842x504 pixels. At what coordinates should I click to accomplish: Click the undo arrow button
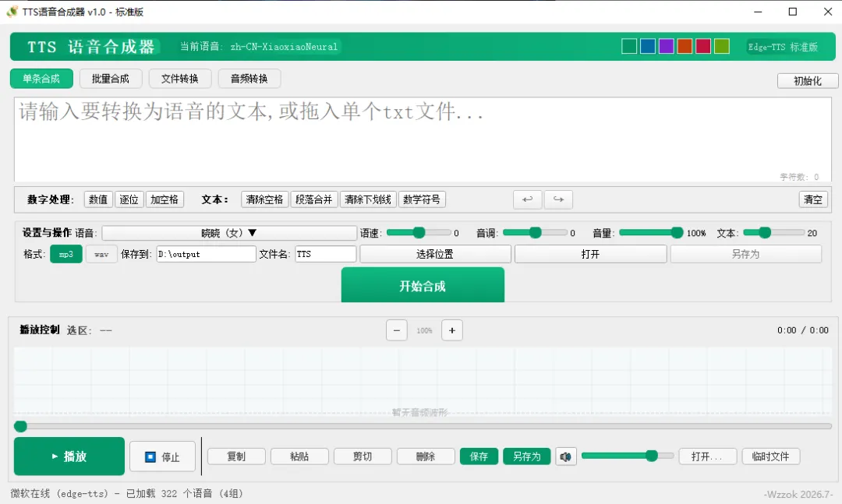point(527,199)
